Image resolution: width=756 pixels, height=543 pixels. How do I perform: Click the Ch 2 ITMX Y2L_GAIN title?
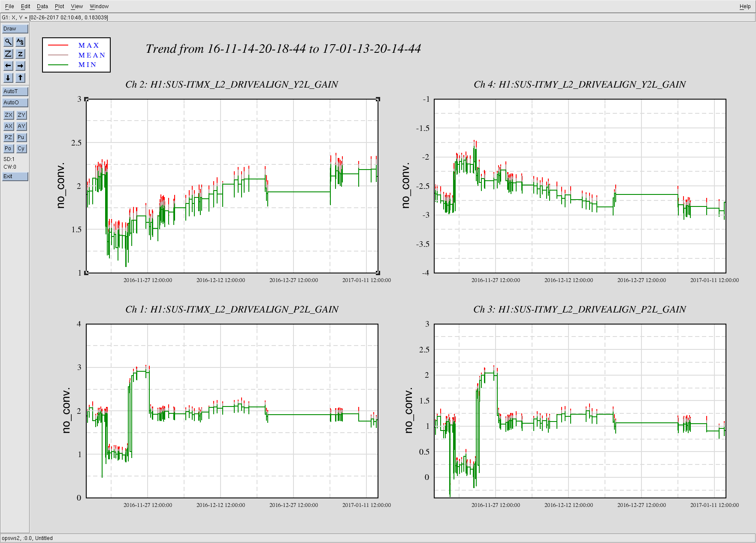point(232,85)
